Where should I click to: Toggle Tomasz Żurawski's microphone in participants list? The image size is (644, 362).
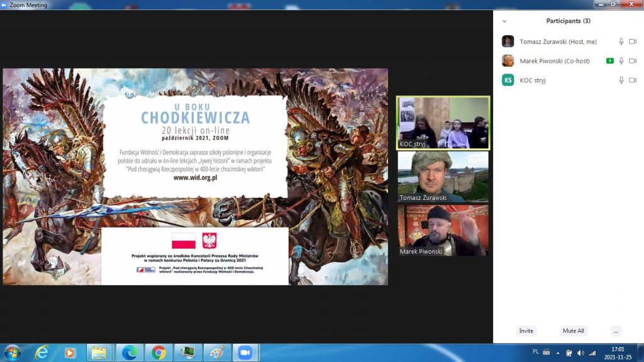click(x=621, y=41)
